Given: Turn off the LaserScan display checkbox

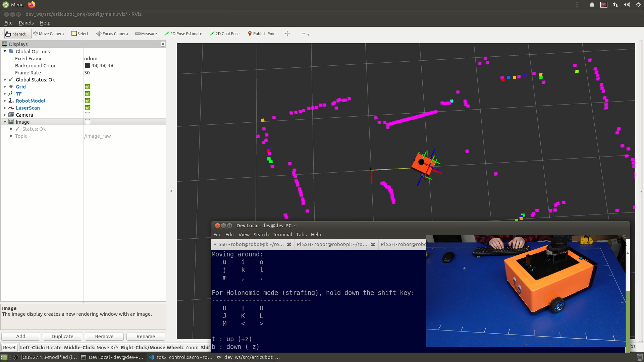Looking at the screenshot, I should click(x=88, y=108).
